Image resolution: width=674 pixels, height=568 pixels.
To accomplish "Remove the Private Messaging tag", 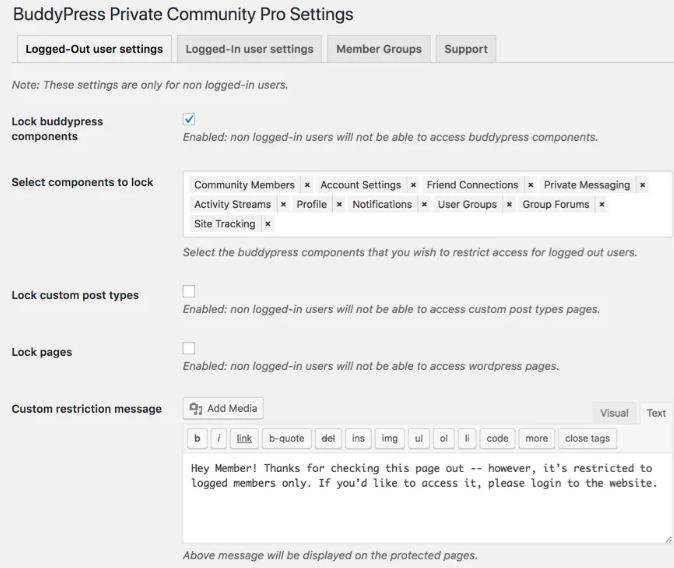I will [x=642, y=185].
